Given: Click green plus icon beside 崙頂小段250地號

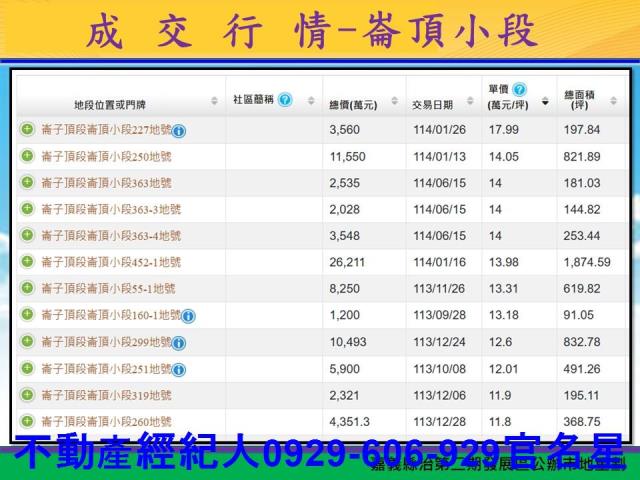Looking at the screenshot, I should click(27, 156).
